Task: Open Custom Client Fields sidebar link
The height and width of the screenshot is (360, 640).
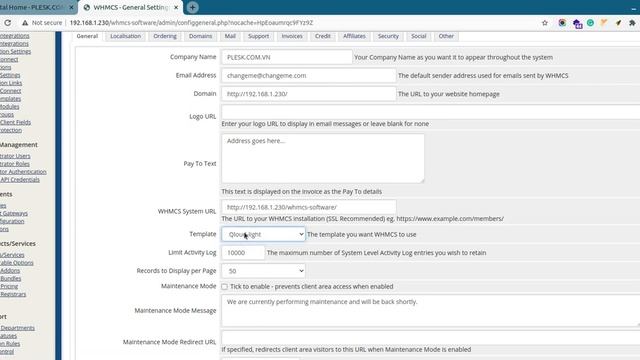Action: pyautogui.click(x=15, y=122)
